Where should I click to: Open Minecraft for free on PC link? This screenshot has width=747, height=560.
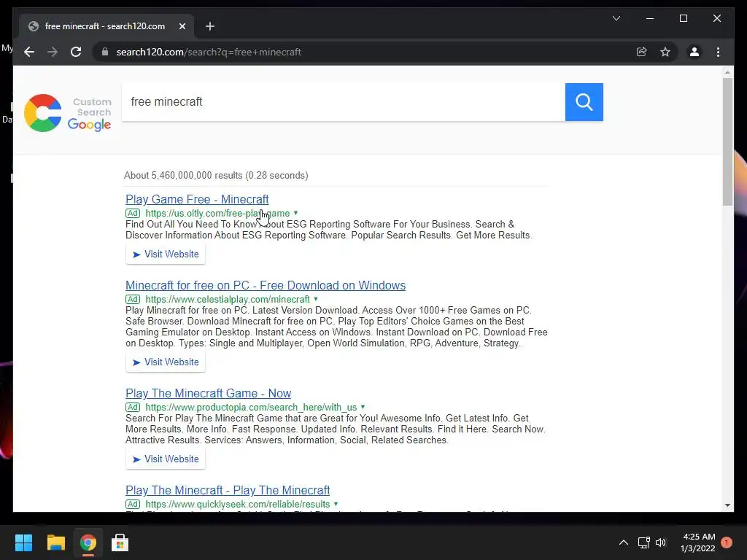pyautogui.click(x=266, y=285)
